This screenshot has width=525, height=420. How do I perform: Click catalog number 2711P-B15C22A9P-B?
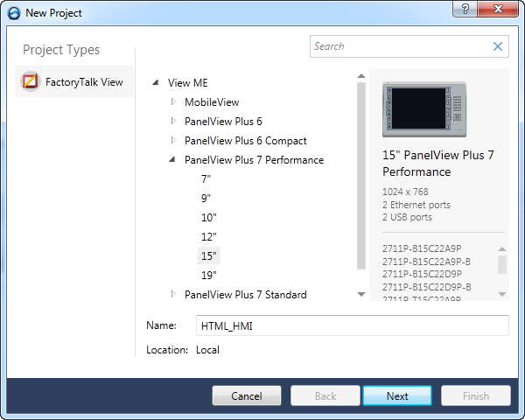point(427,262)
